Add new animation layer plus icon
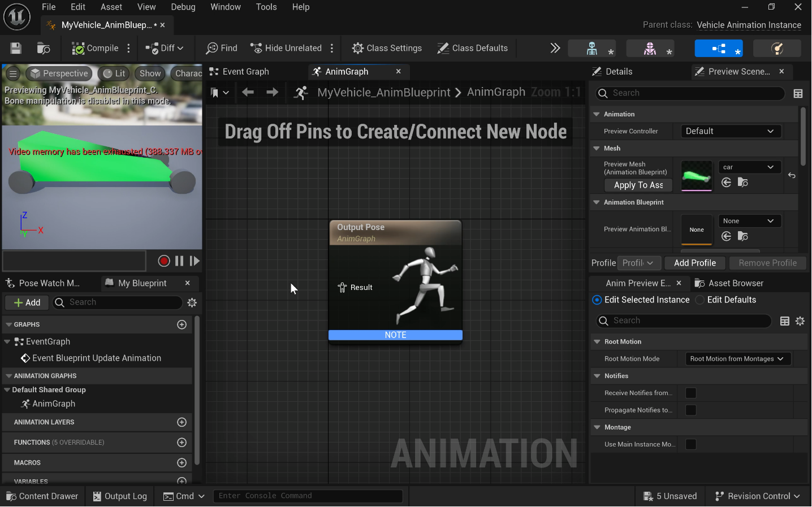 pos(182,423)
